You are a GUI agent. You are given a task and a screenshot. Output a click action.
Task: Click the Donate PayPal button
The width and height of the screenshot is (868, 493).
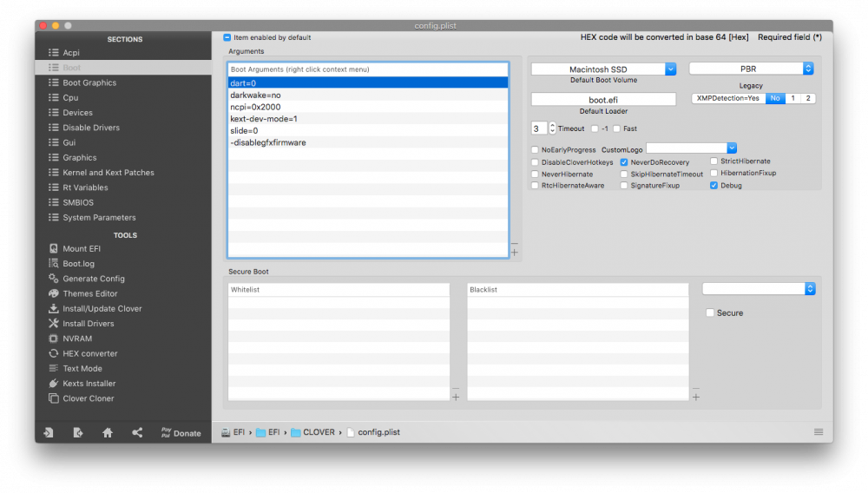(x=181, y=433)
